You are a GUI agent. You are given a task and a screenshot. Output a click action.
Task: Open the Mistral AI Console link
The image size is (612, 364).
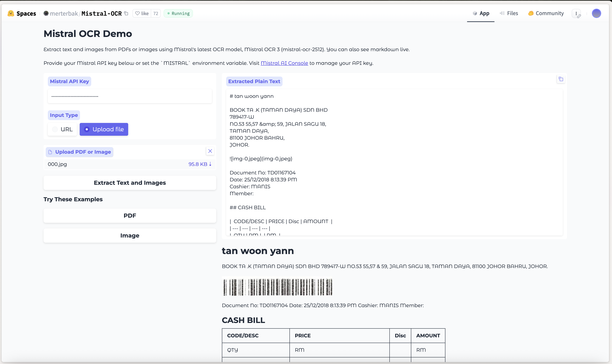pos(284,63)
